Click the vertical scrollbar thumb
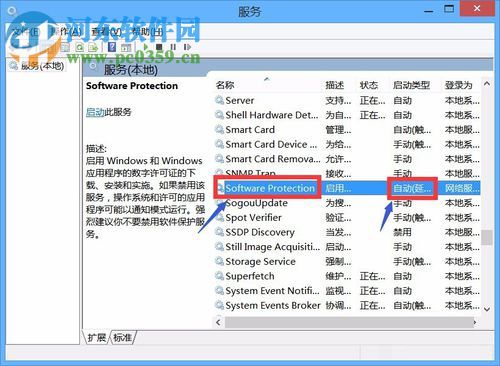The image size is (500, 366). click(487, 237)
